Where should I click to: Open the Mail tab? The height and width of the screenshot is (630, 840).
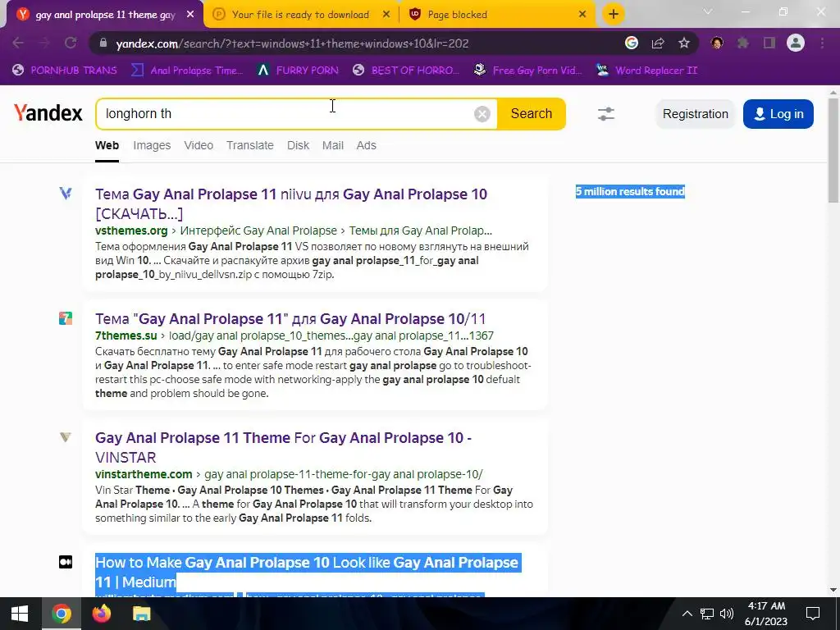pos(333,145)
